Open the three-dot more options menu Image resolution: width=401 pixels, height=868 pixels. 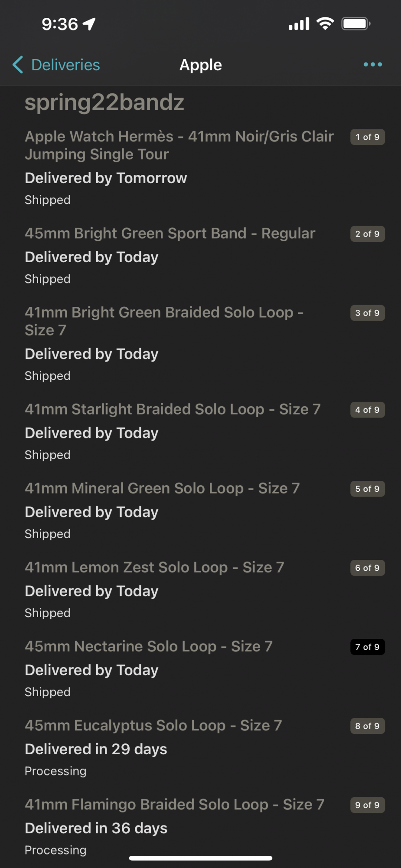click(x=372, y=65)
